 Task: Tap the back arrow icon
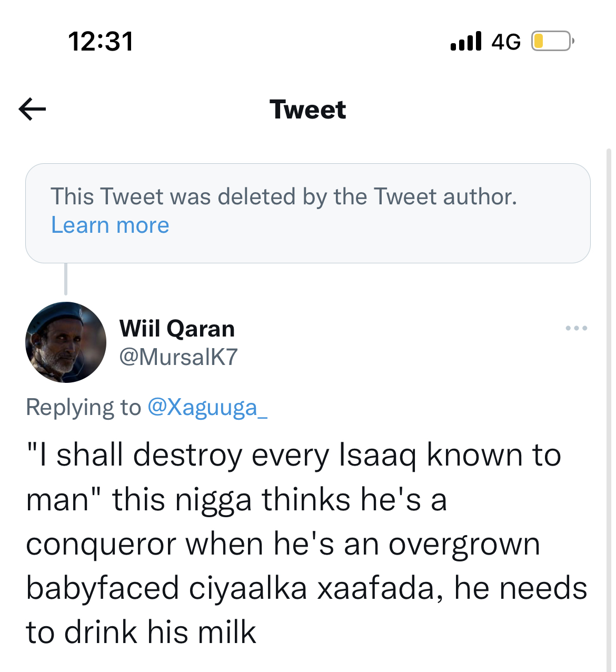[x=32, y=110]
